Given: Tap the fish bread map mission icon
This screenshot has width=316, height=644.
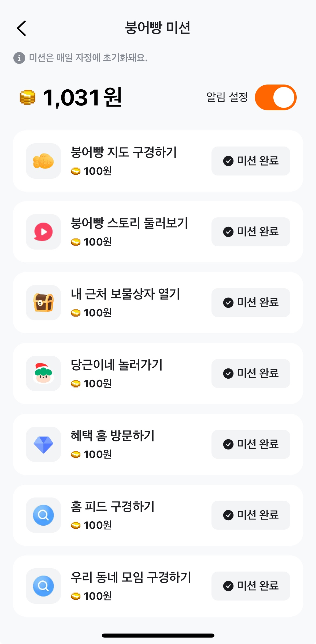Looking at the screenshot, I should (43, 161).
